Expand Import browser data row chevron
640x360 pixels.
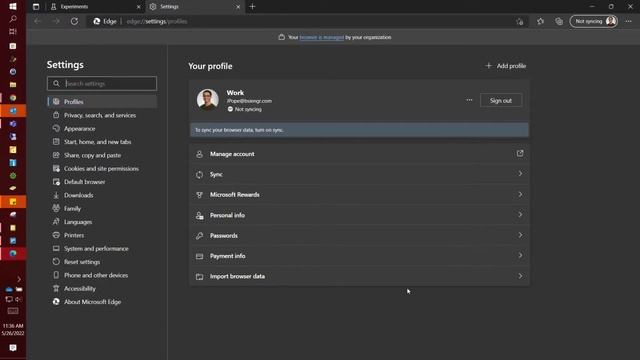click(x=520, y=276)
